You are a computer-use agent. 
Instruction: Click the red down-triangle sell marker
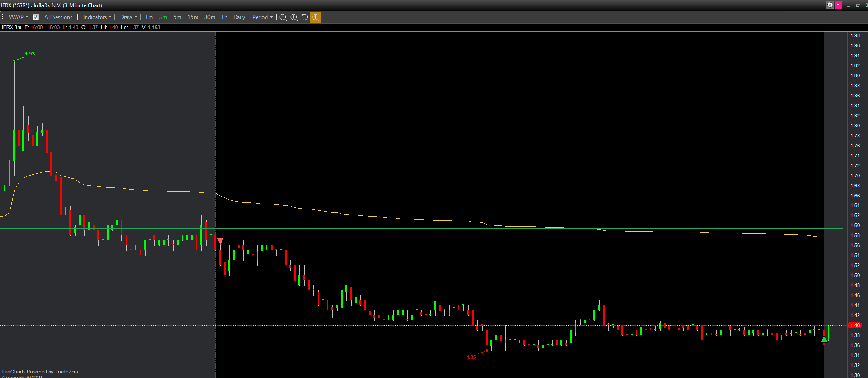tap(221, 241)
